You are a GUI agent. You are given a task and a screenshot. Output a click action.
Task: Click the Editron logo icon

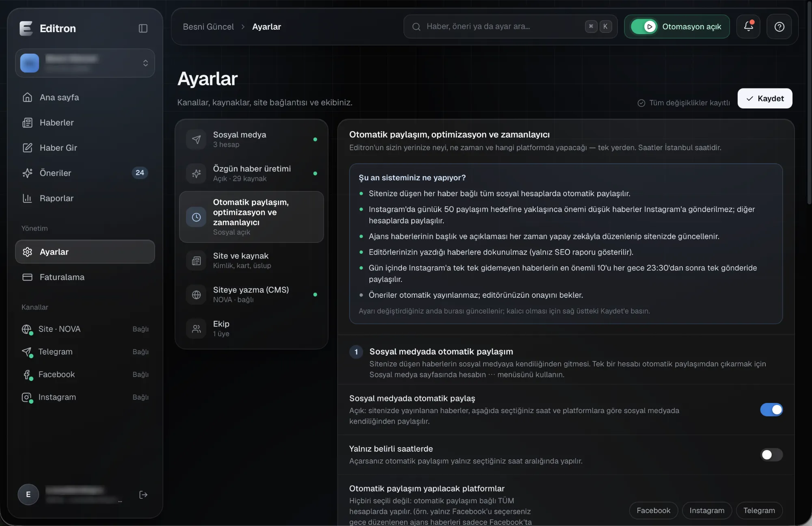[26, 28]
